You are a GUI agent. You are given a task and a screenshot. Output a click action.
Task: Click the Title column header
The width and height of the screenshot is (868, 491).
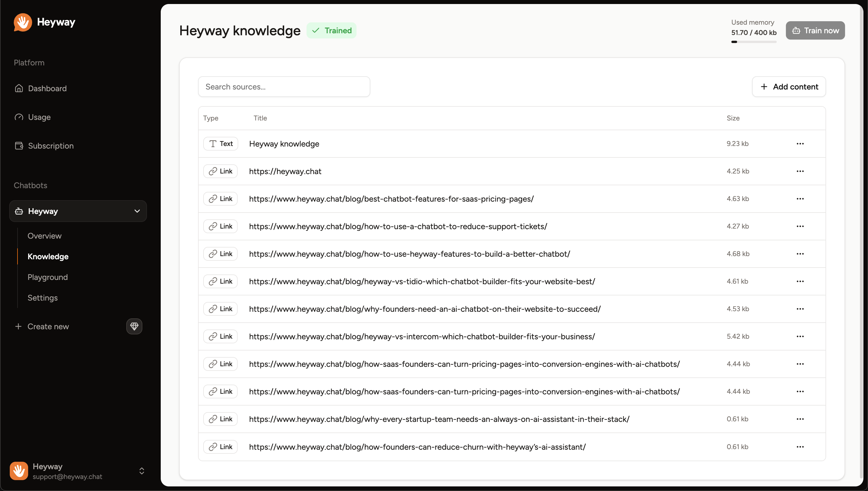coord(260,118)
